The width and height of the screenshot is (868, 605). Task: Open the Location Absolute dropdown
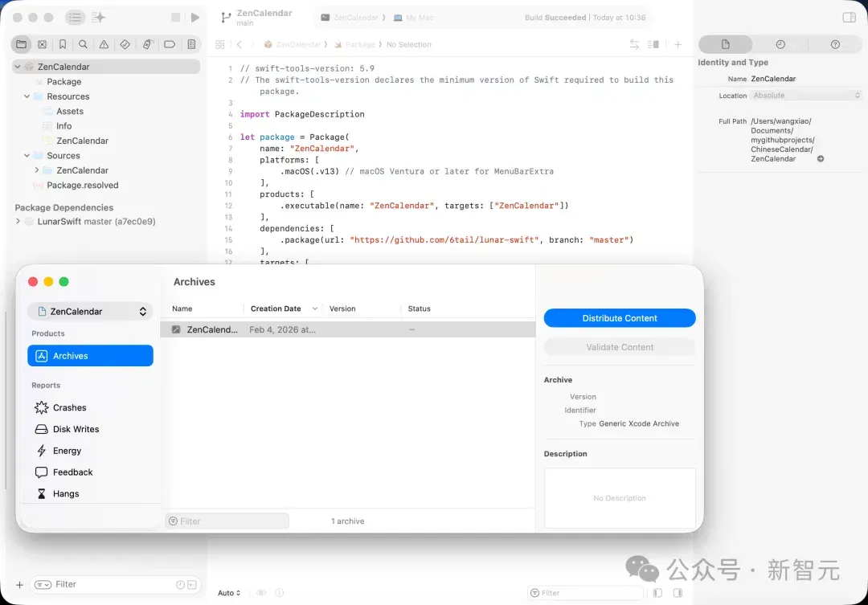806,95
